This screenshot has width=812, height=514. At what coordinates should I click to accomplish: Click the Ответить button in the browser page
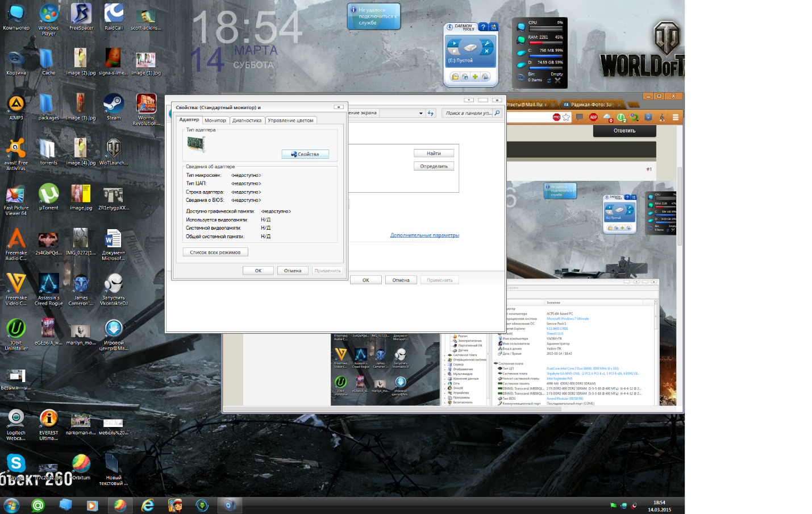tap(624, 131)
